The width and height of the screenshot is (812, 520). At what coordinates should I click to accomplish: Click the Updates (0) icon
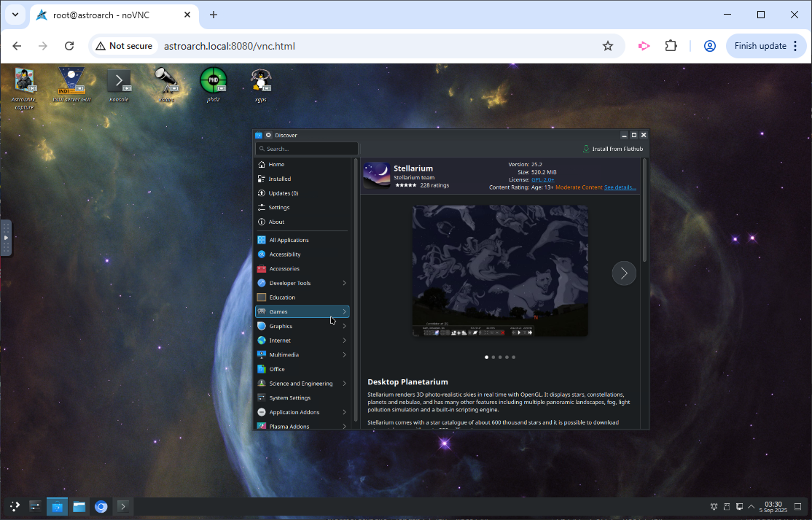[x=262, y=193]
